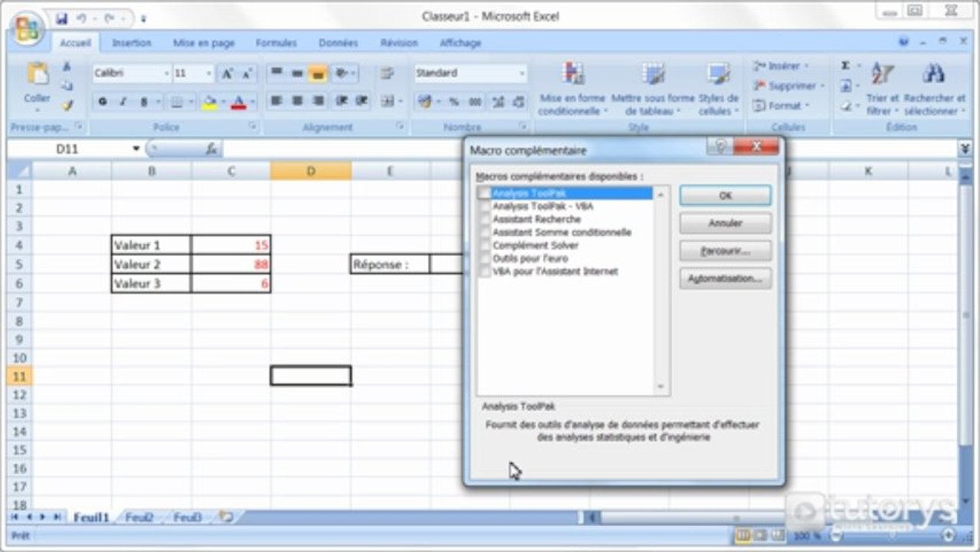Open Rechercher et sélectionner menu

click(933, 88)
